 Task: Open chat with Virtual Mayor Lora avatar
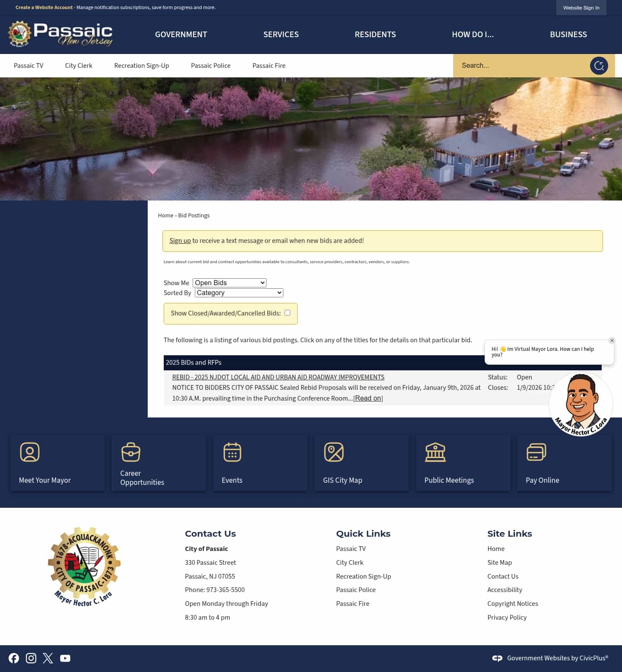coord(581,404)
